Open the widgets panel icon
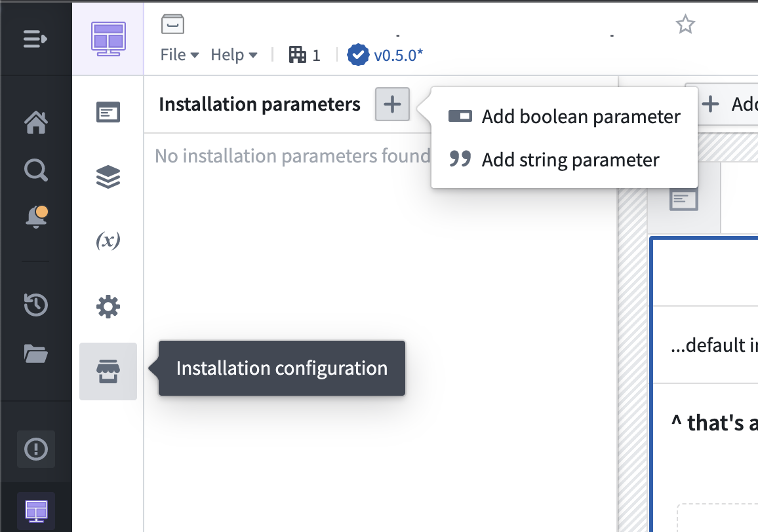The width and height of the screenshot is (758, 532). point(108,112)
